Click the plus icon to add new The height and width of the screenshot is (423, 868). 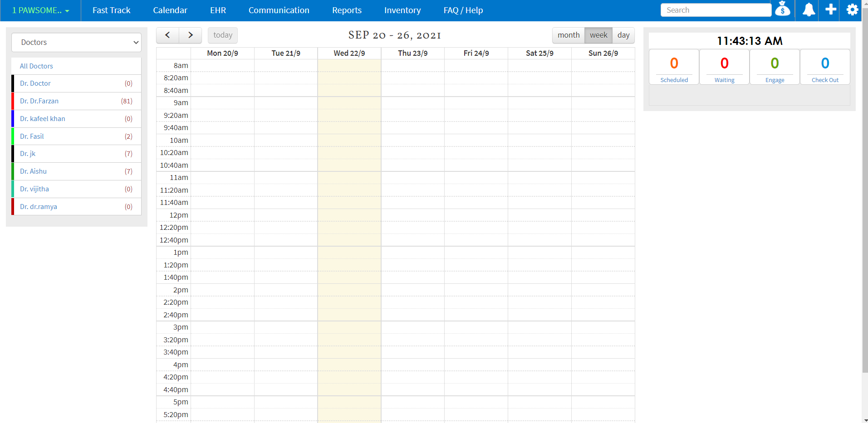point(830,10)
